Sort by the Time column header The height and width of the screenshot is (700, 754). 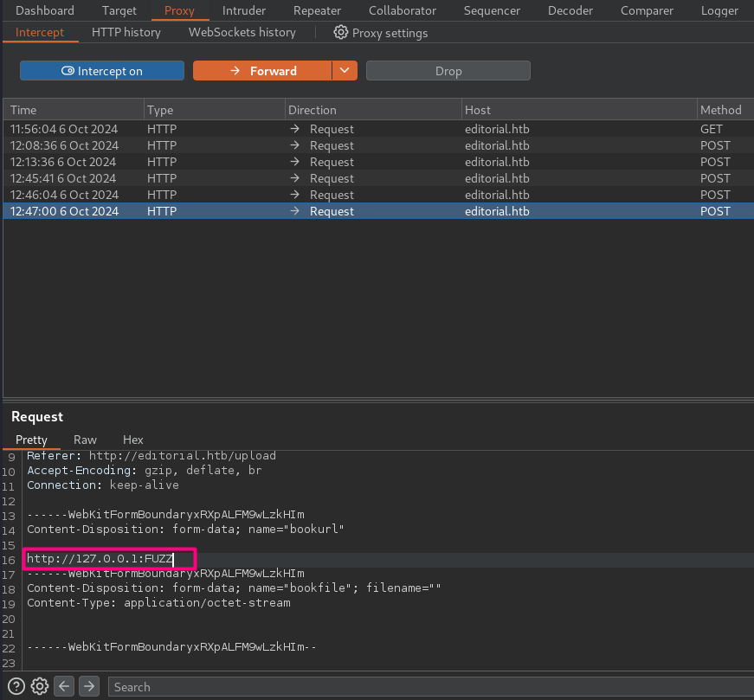pyautogui.click(x=74, y=110)
